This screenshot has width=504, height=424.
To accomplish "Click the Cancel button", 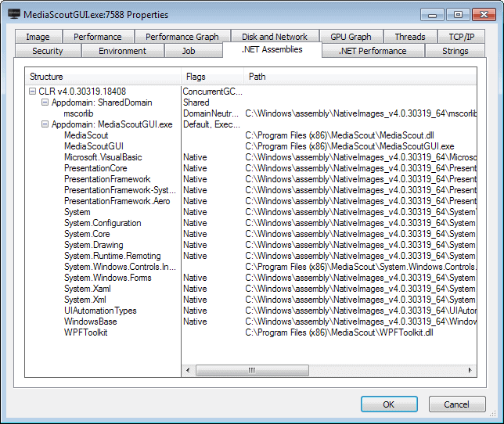I will click(x=457, y=404).
